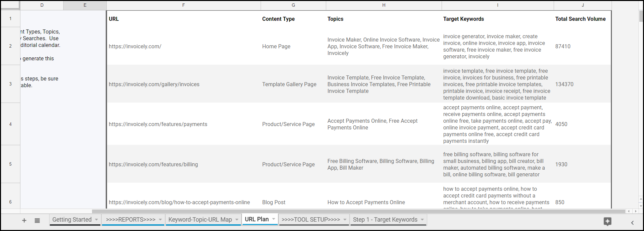Select cell with https://invoicely.com/ URL
Viewport: 644px width, 231px height.
[184, 46]
